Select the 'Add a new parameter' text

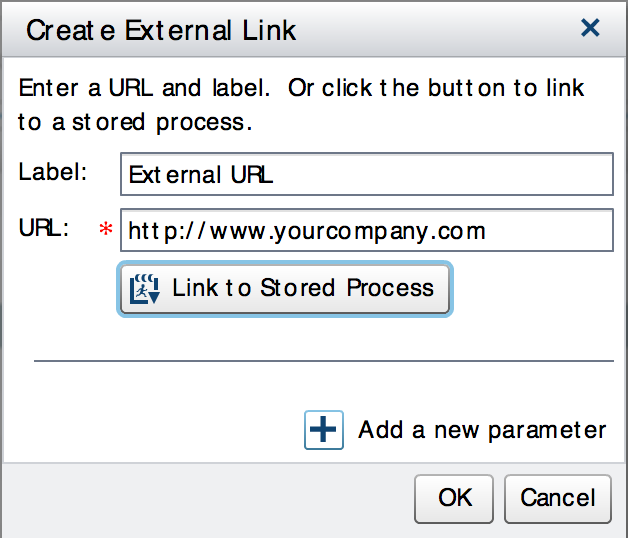tap(482, 430)
